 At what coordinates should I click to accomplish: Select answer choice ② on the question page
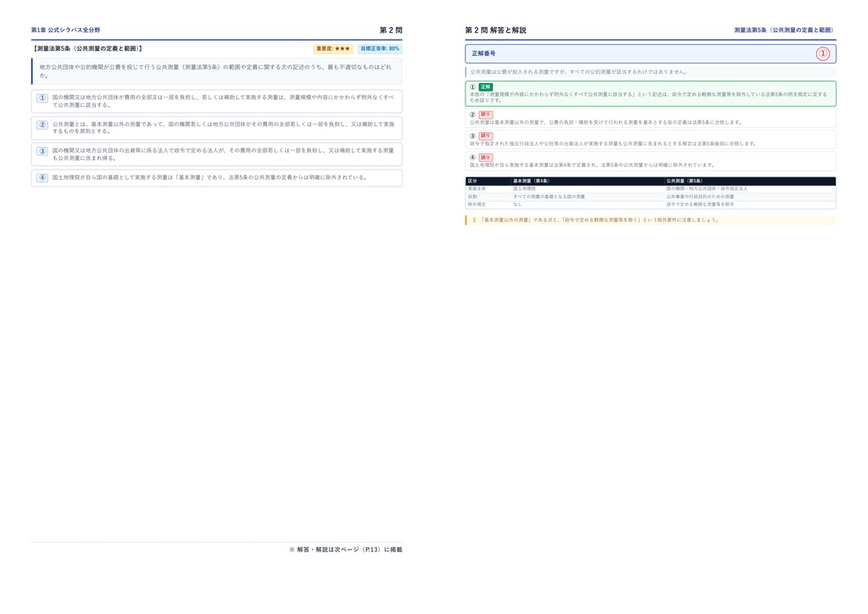[216, 128]
